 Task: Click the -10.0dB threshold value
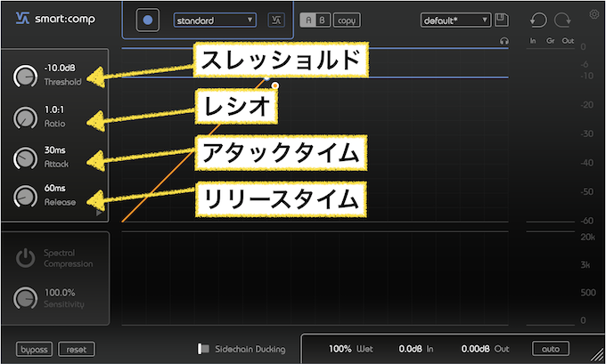point(60,68)
